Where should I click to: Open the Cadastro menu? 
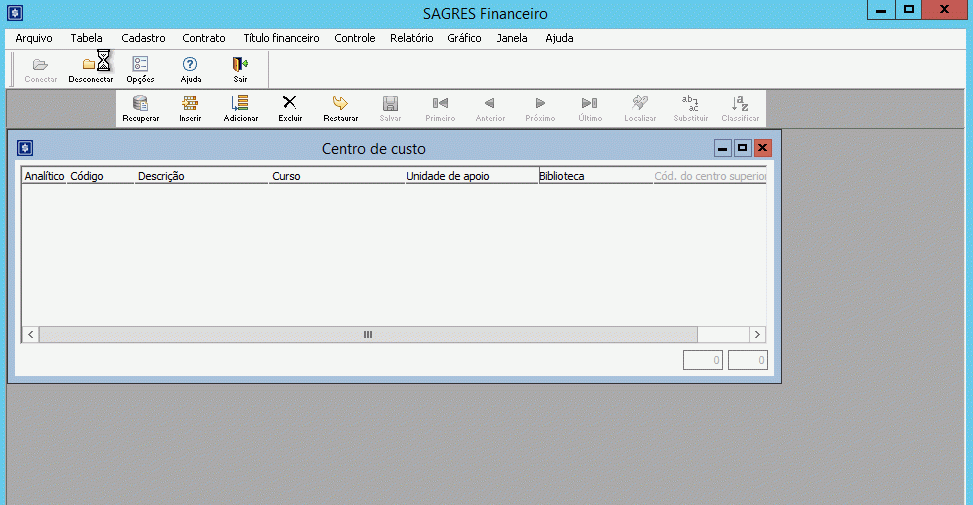pos(143,38)
